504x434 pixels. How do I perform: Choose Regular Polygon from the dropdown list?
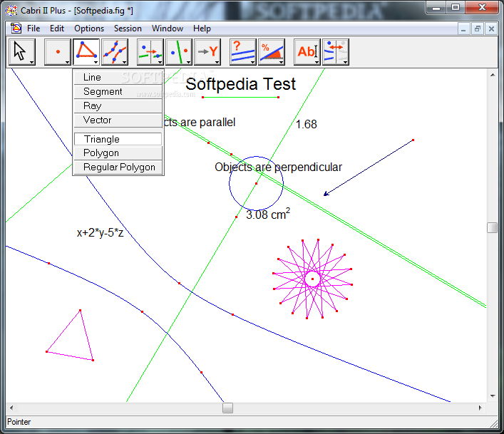tap(118, 167)
